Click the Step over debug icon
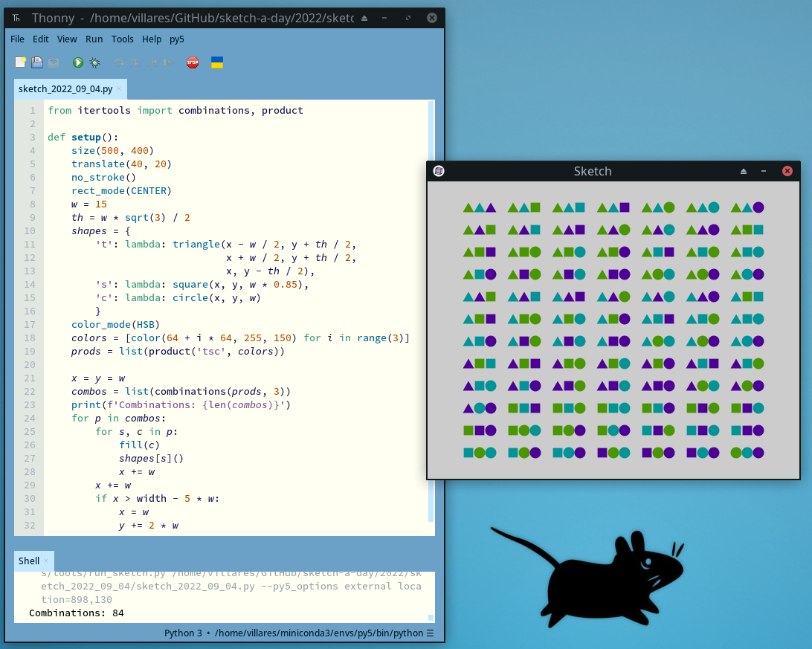Viewport: 812px width, 649px height. click(x=119, y=63)
